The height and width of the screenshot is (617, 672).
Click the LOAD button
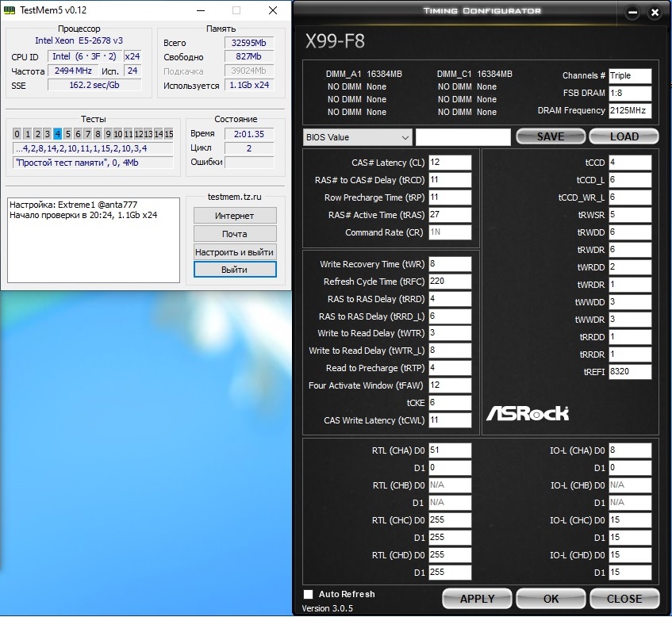(624, 136)
